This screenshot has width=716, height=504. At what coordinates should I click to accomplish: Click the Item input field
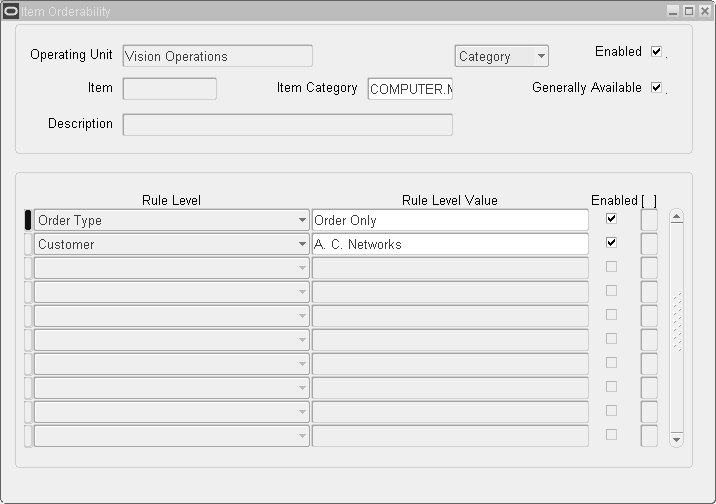pyautogui.click(x=169, y=89)
